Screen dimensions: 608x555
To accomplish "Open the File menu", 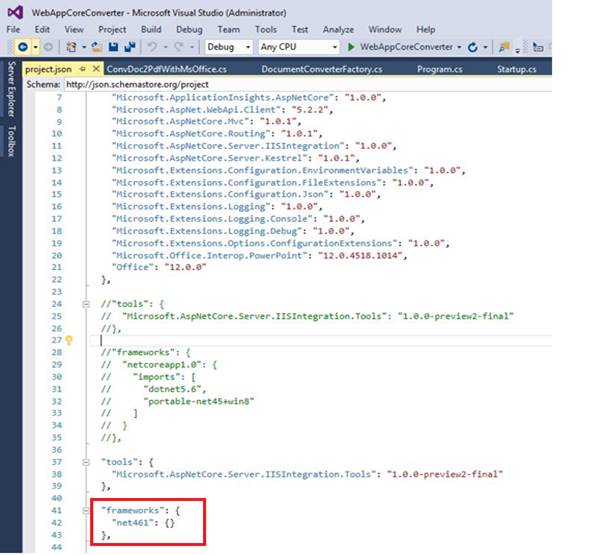I will click(13, 29).
